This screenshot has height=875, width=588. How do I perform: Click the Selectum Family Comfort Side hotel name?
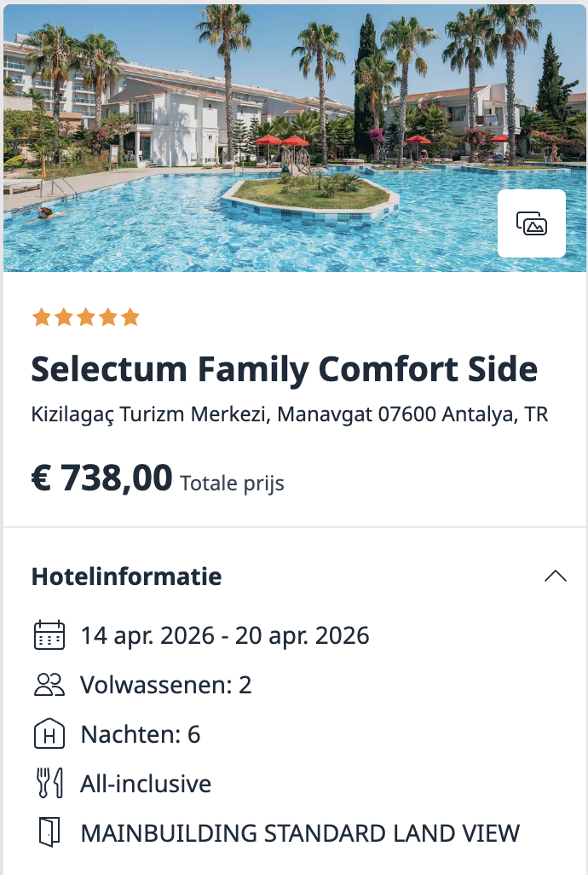284,370
